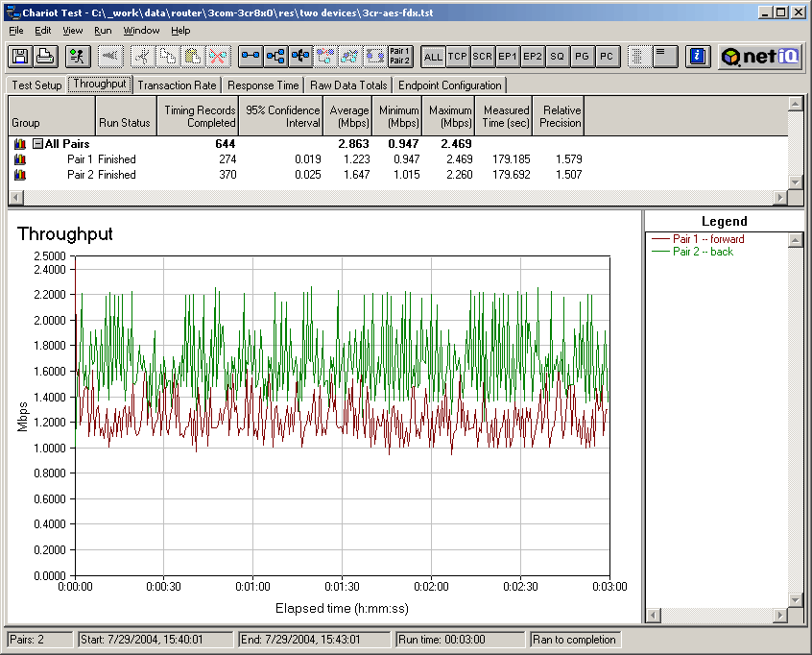The height and width of the screenshot is (655, 812).
Task: Select Pair 2 -- back legend entry
Action: (x=702, y=252)
